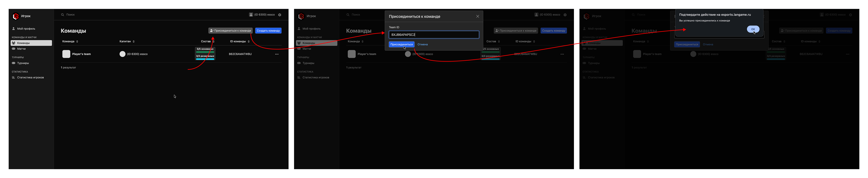This screenshot has width=868, height=178.
Task: Click the captain avatar circle in undimmed row
Action: 122,54
